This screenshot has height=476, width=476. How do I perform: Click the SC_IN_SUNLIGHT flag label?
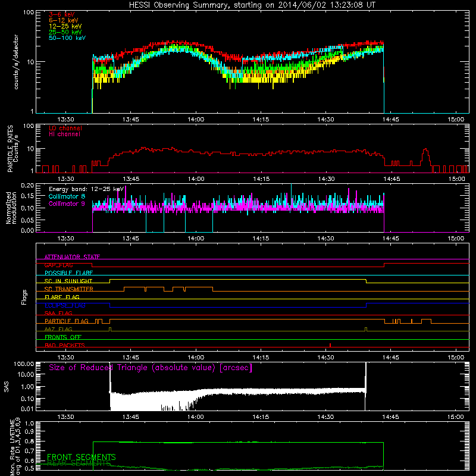click(68, 281)
